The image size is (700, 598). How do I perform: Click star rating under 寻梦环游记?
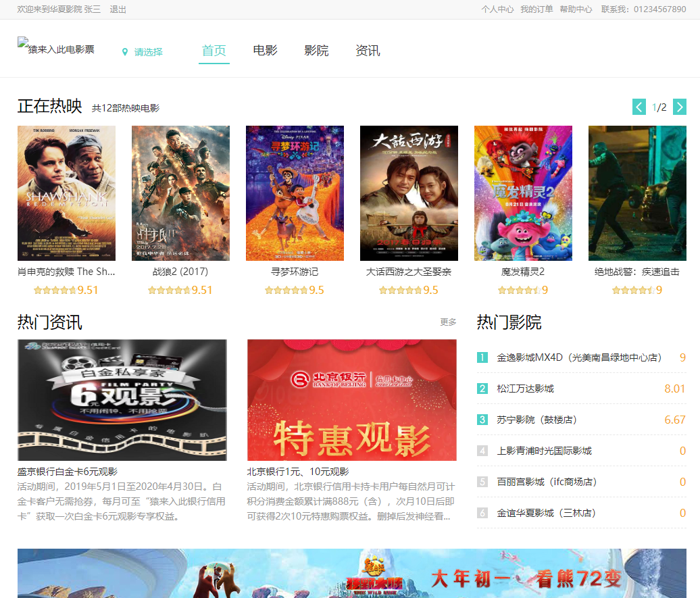[x=286, y=291]
